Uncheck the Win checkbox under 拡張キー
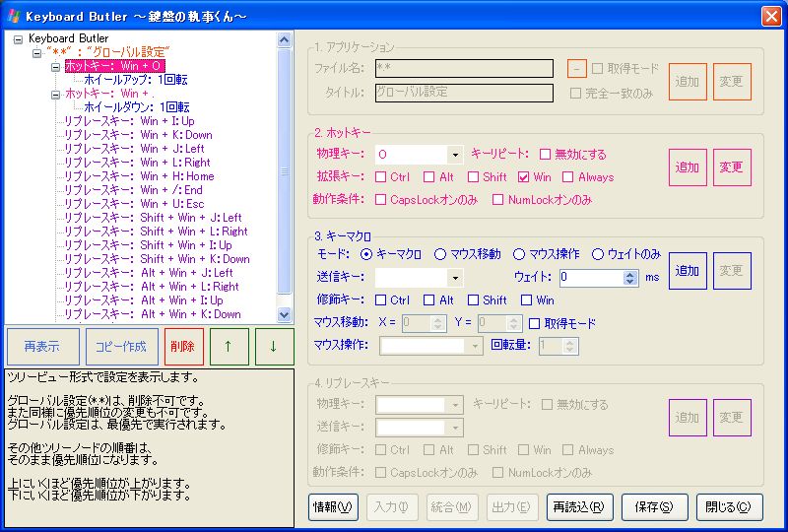Viewport: 788px width, 532px height. point(523,177)
